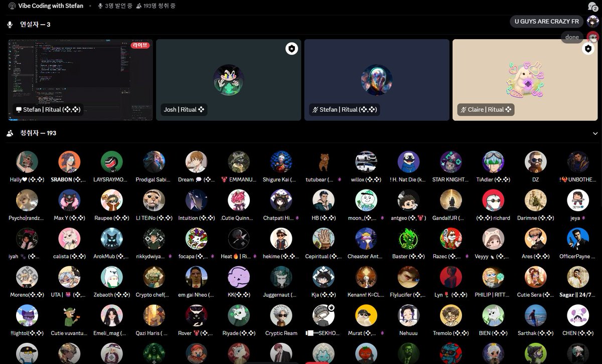
Task: Open Cryptic Ream's audience avatar
Action: (x=281, y=316)
